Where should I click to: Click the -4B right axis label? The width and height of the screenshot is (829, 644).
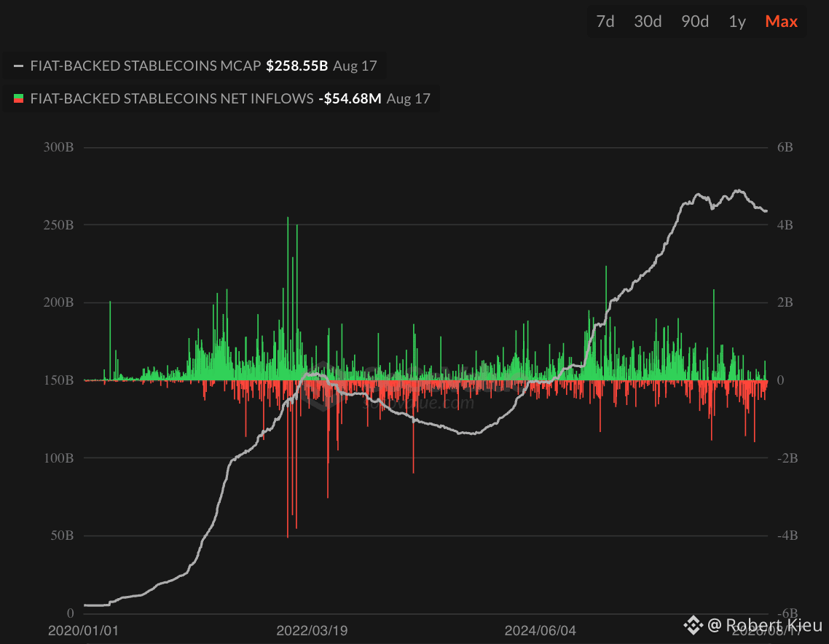787,535
